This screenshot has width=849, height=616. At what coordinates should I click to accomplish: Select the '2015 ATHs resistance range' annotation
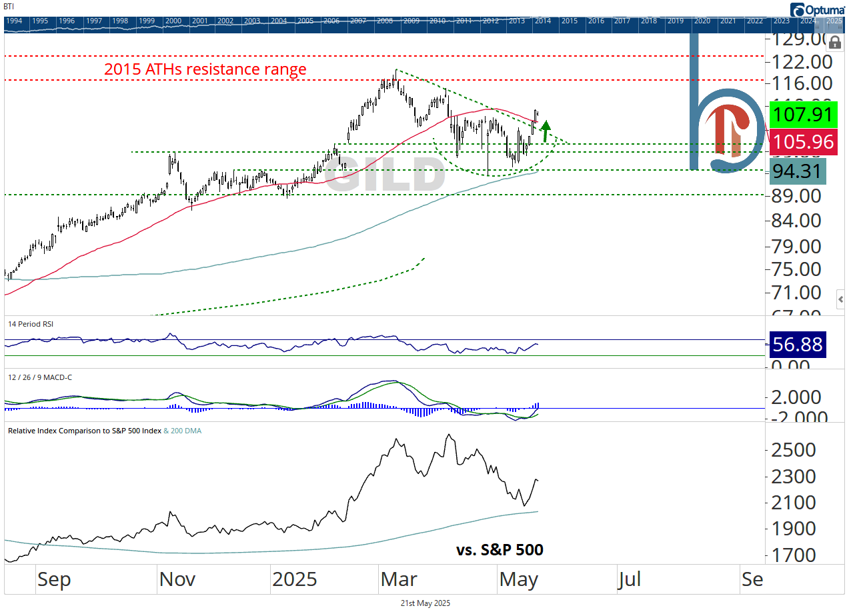205,69
